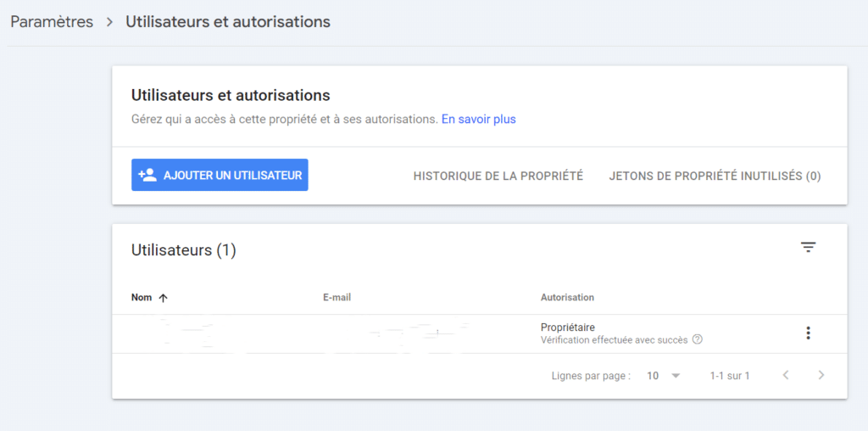Open the filter icon for the users list
This screenshot has width=868, height=431.
808,248
